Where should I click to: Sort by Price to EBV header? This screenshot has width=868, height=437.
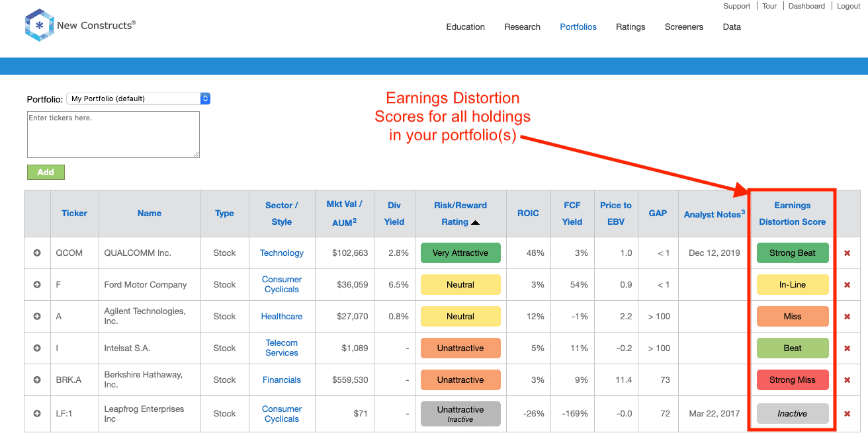point(616,214)
